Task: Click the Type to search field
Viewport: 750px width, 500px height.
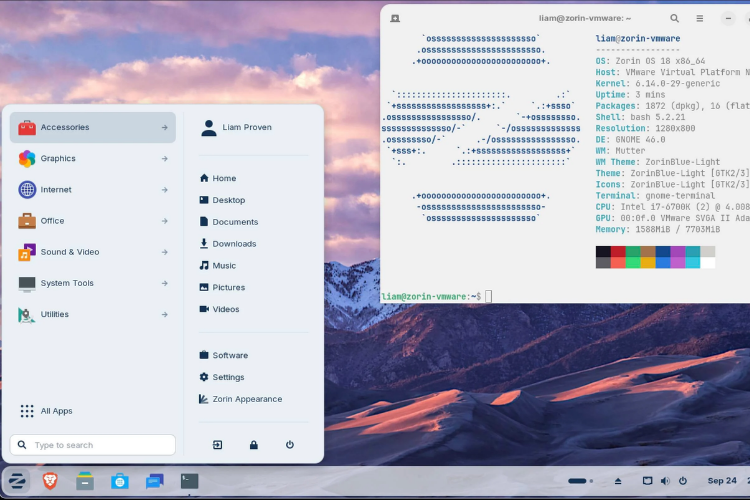Action: coord(93,445)
